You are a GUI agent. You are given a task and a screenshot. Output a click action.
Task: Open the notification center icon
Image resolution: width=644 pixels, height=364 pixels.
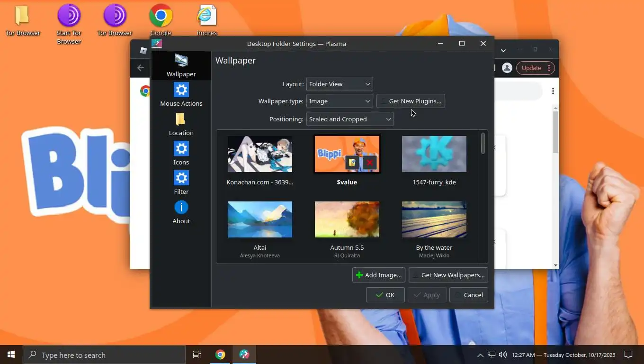coord(628,355)
